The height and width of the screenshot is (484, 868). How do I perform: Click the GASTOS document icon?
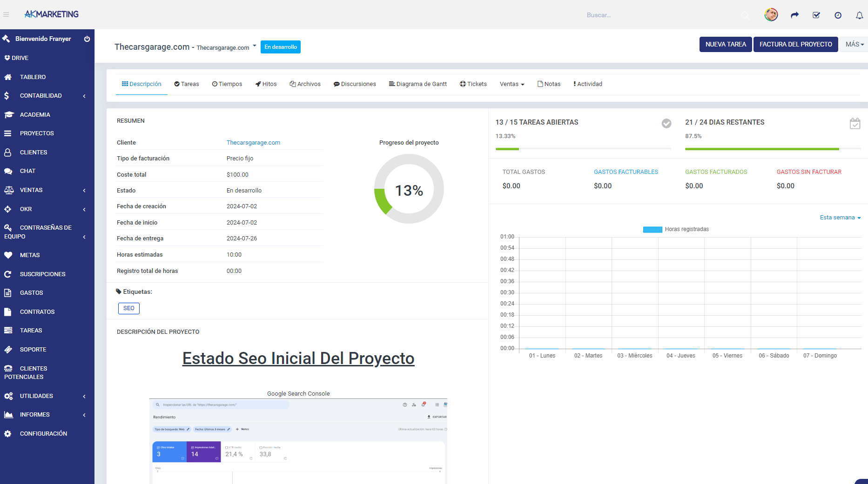(7, 293)
